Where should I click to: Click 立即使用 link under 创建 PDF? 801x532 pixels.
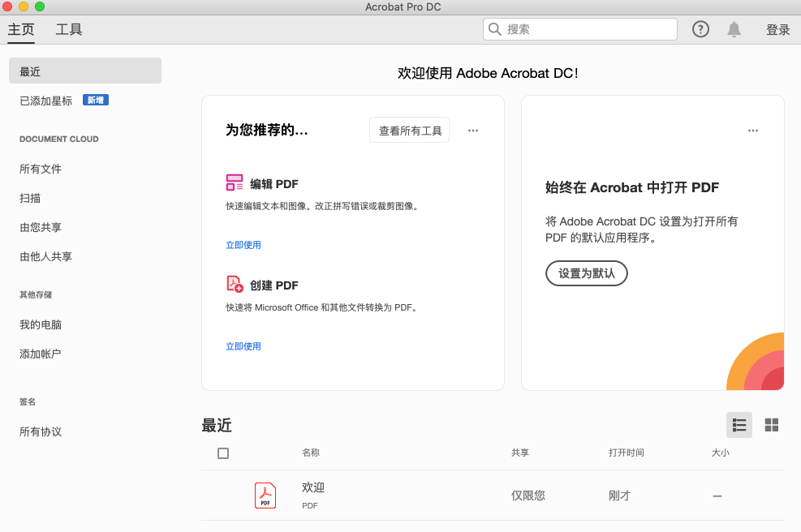[x=243, y=346]
